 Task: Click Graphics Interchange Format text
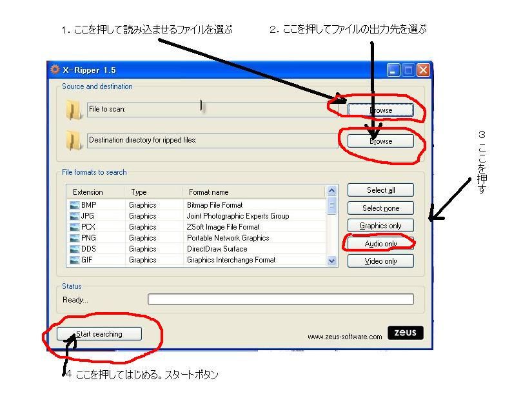pyautogui.click(x=232, y=260)
